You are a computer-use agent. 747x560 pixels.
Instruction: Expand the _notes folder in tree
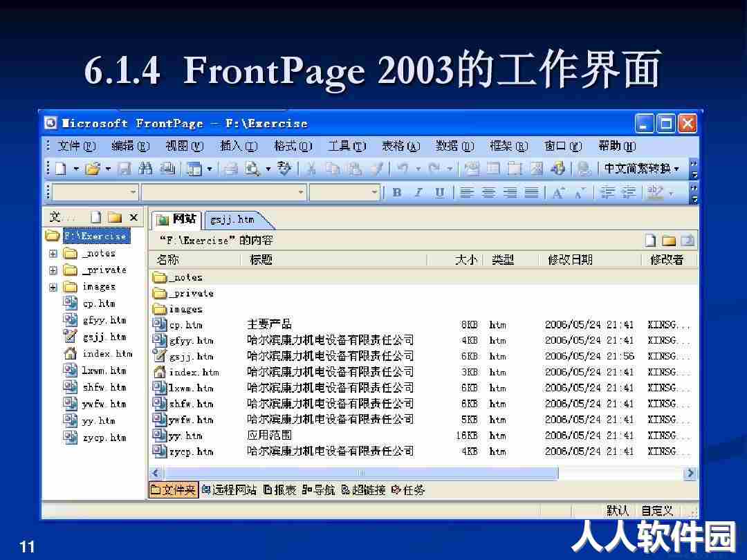pos(53,254)
